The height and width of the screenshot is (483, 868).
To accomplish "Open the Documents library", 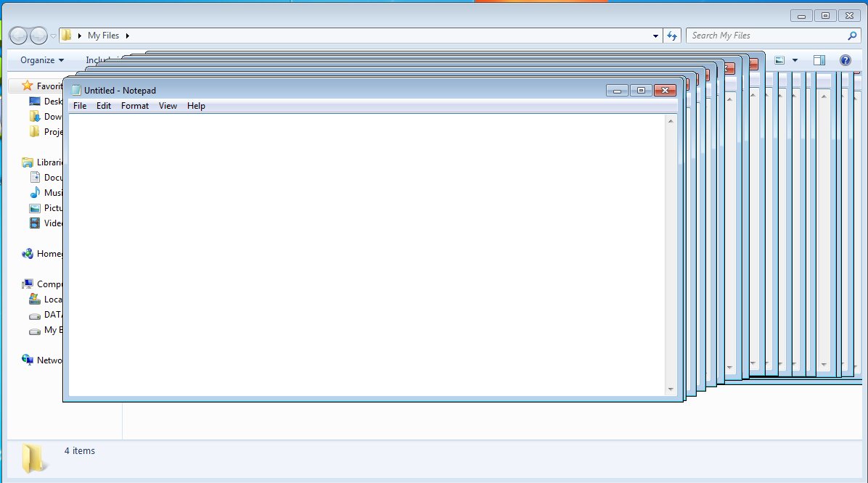I will pyautogui.click(x=46, y=178).
